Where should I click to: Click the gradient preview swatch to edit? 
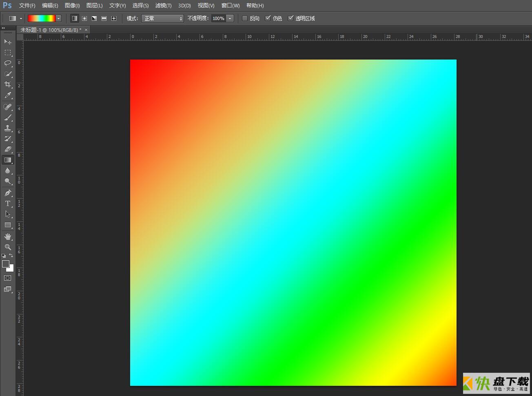point(42,18)
